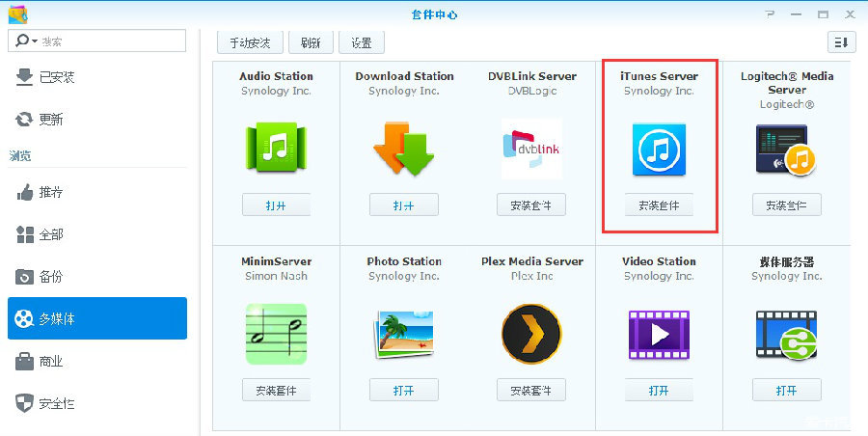Open the search options magnifier dropdown
Viewport: 868px width, 436px height.
coord(26,41)
